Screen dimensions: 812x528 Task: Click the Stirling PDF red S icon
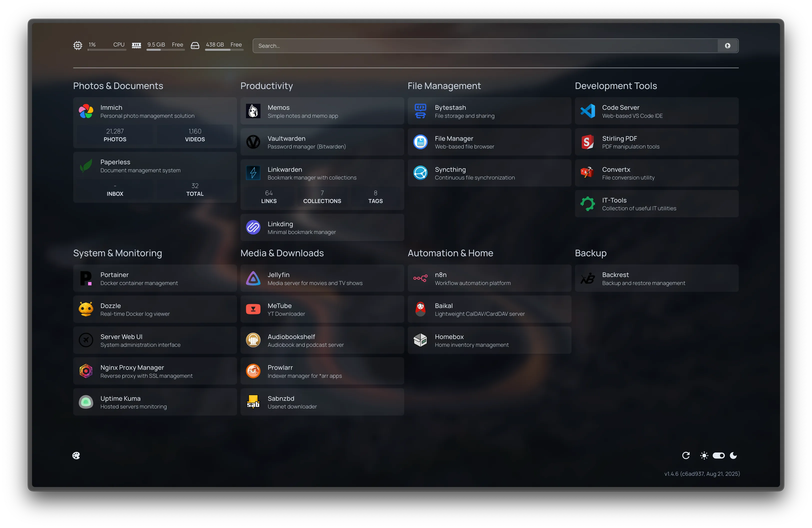point(587,142)
